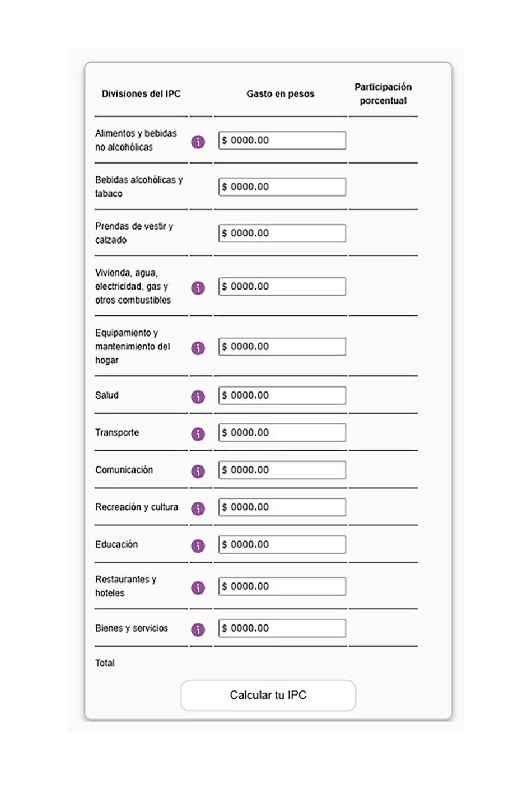The width and height of the screenshot is (532, 798).
Task: Click the info icon beside Vivienda, agua, electricidad
Action: click(198, 287)
